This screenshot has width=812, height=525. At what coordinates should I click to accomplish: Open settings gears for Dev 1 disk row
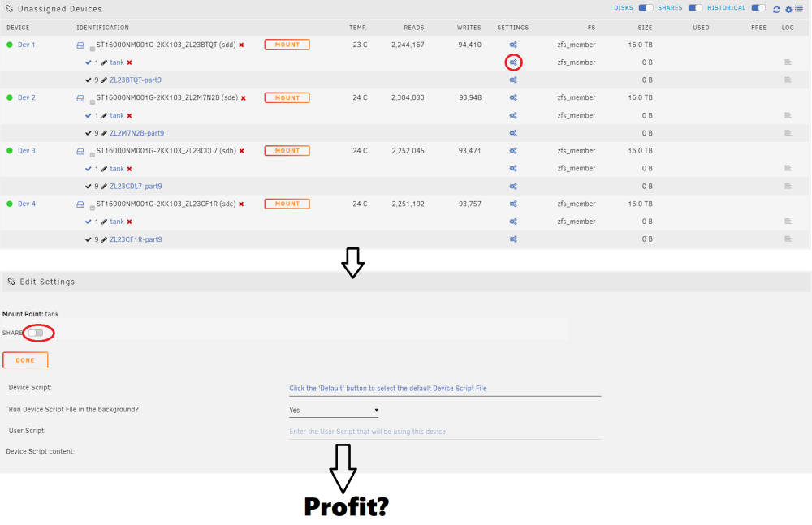click(x=513, y=45)
